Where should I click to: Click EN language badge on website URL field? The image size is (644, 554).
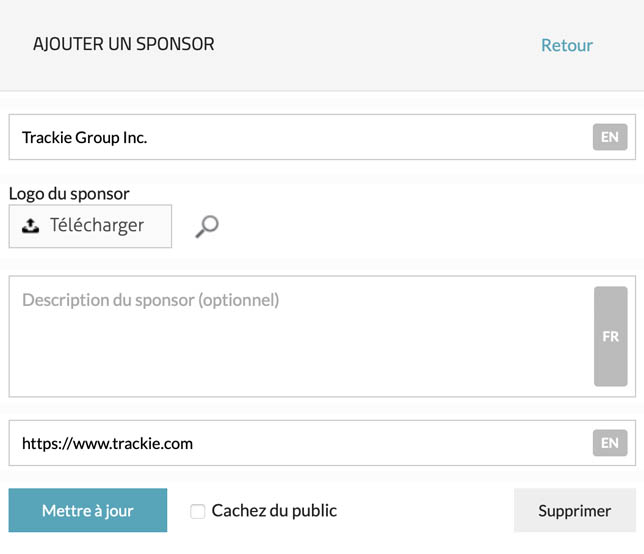point(609,442)
